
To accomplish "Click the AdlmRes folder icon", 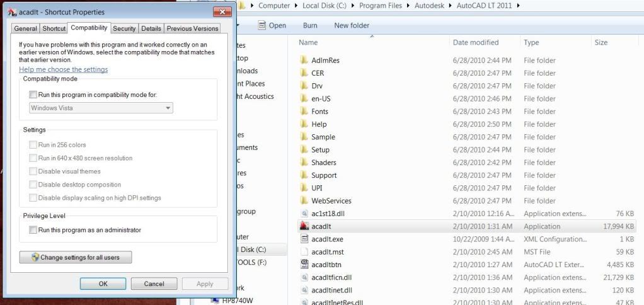I will [x=304, y=60].
